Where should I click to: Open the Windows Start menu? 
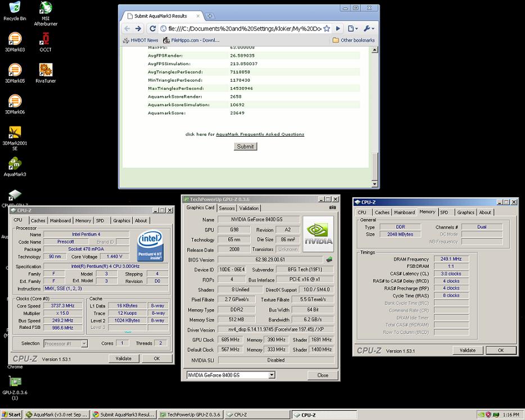[x=11, y=414]
